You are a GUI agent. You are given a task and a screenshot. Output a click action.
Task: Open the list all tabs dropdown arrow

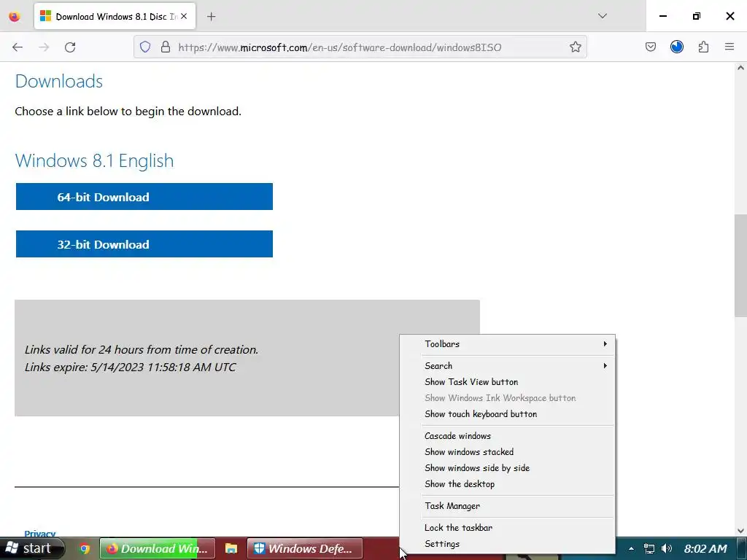tap(602, 16)
